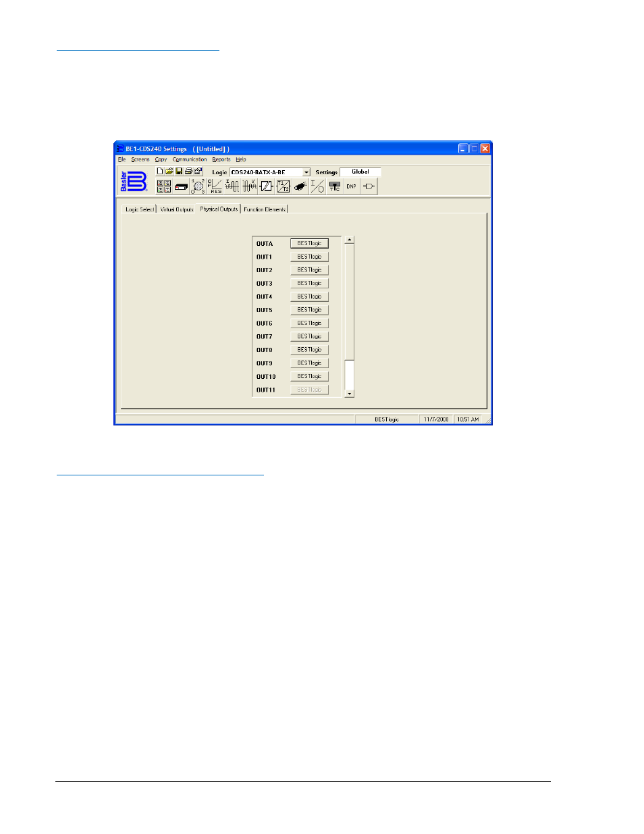Open the BESTlogic gate icon
This screenshot has height=834, width=644.
click(369, 186)
